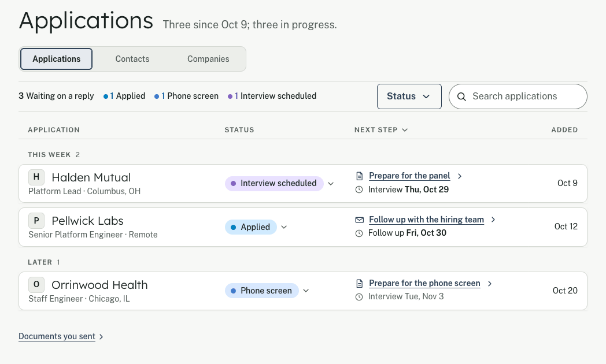
Task: Open Follow up with the hiring team link
Action: [x=426, y=220]
